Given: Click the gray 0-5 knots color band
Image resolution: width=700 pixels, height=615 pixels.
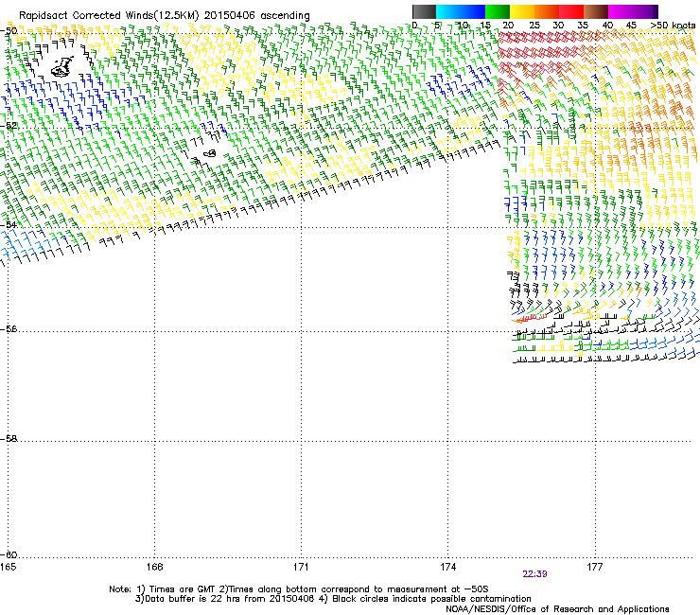Looking at the screenshot, I should (x=424, y=11).
